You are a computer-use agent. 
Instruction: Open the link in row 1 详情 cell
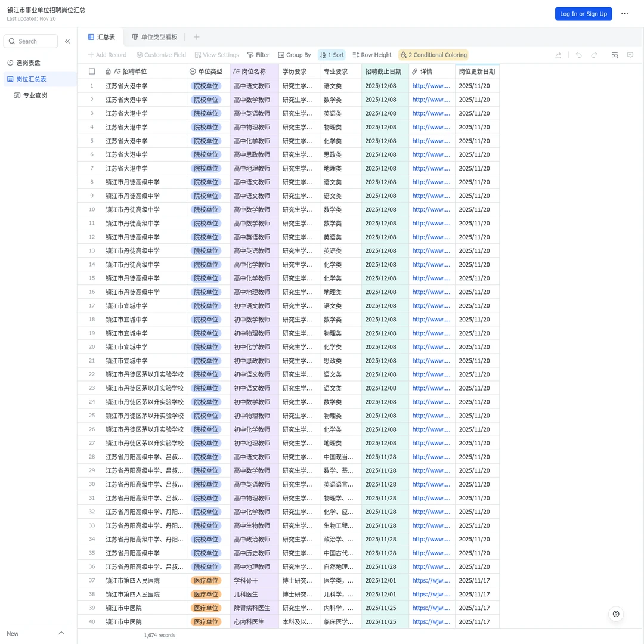431,86
